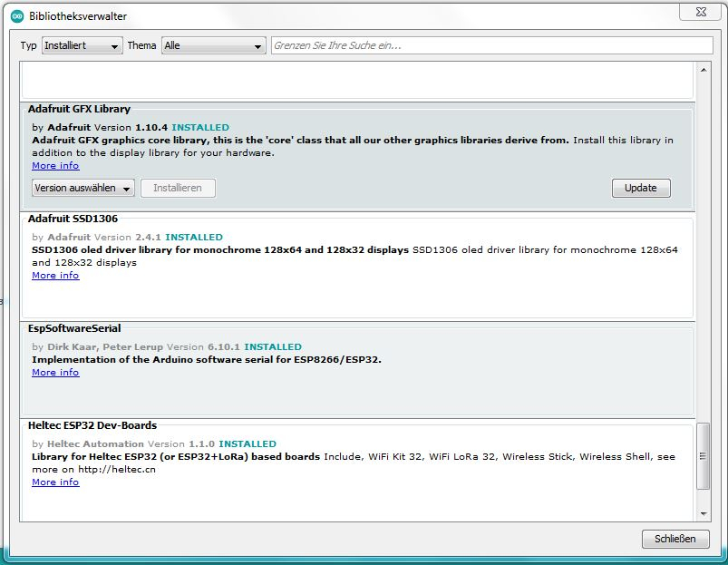Expand the Version auswählen dropdown
728x565 pixels.
(x=83, y=188)
